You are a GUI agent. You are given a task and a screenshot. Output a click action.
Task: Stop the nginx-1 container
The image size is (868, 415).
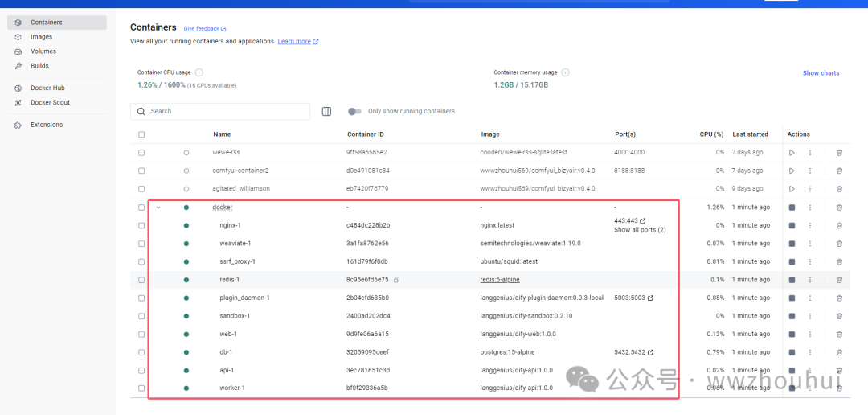(x=792, y=225)
